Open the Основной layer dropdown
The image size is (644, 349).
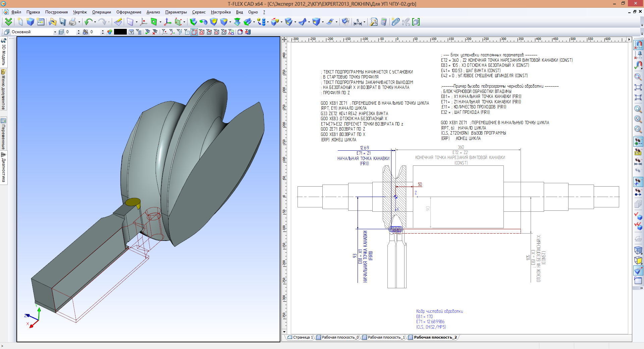[x=55, y=32]
